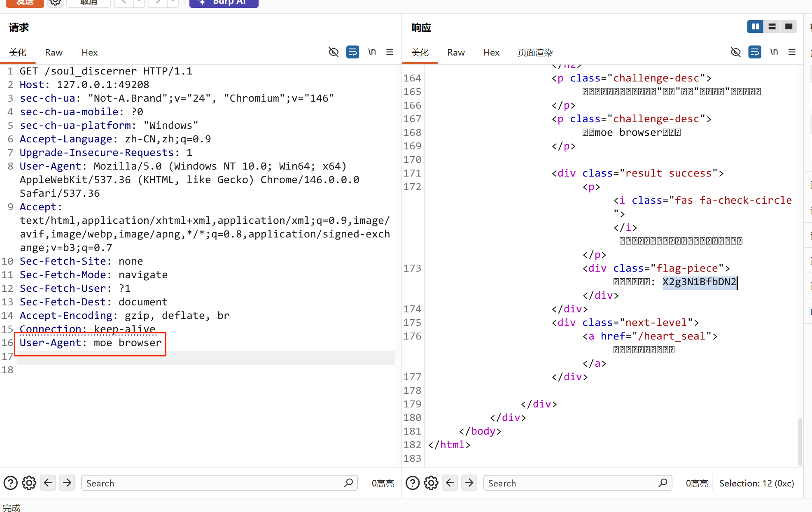Switch to response 页面渲染 render tab

535,52
